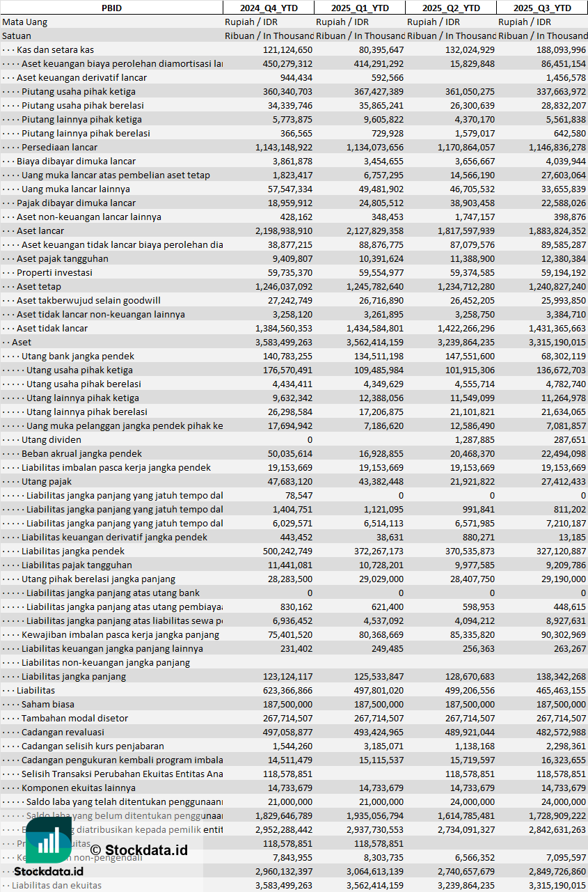Click Liabilitas total value 623,366,866
This screenshot has width=588, height=892.
(x=287, y=690)
